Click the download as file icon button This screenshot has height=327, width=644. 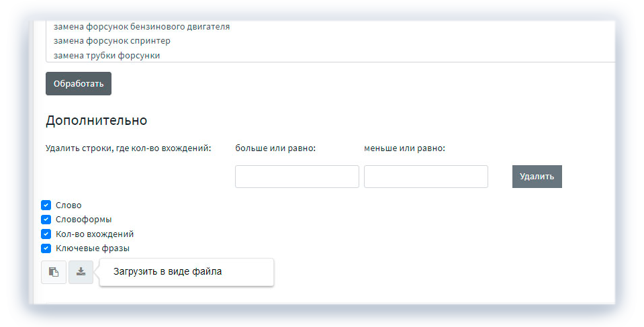click(x=81, y=272)
